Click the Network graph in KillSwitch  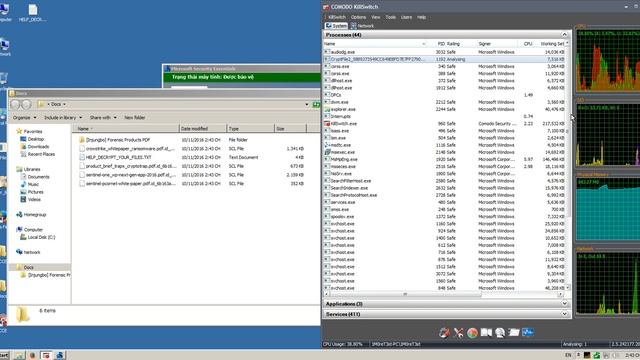pos(608,284)
